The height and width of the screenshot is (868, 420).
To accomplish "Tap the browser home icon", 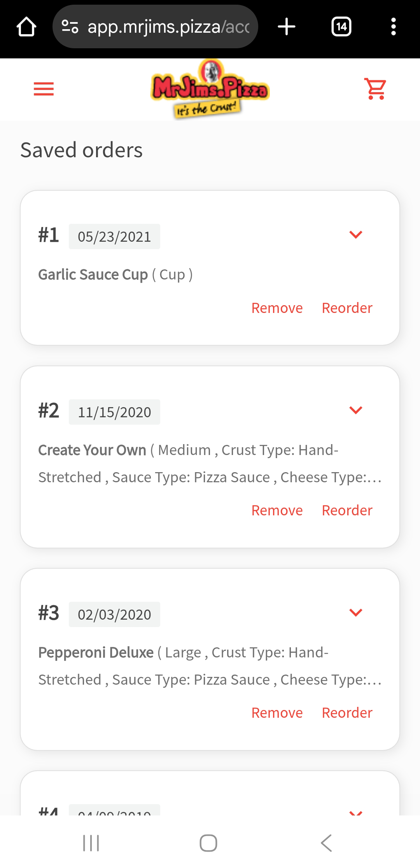I will click(26, 27).
